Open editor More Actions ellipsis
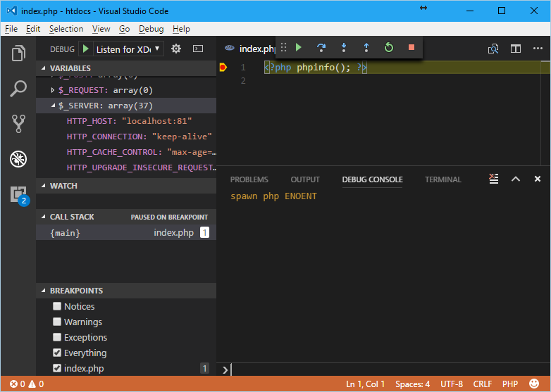551x392 pixels. tap(538, 49)
